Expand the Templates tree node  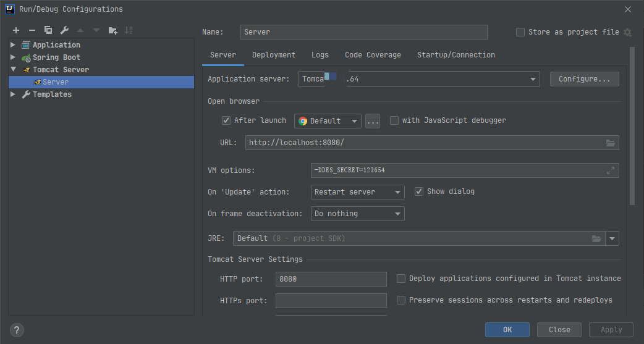(13, 94)
